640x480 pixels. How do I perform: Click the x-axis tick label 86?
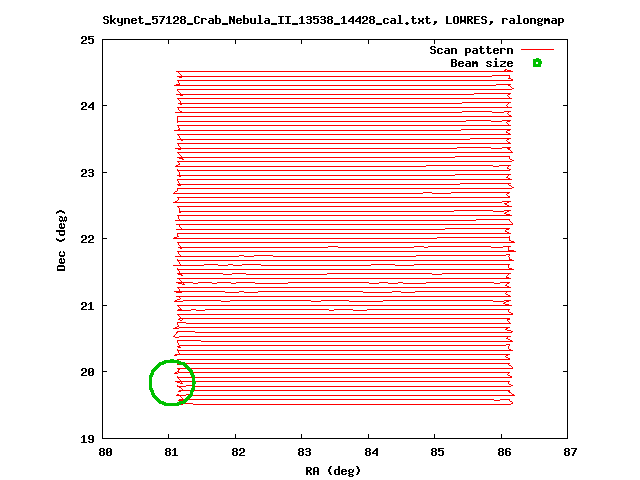coord(504,452)
